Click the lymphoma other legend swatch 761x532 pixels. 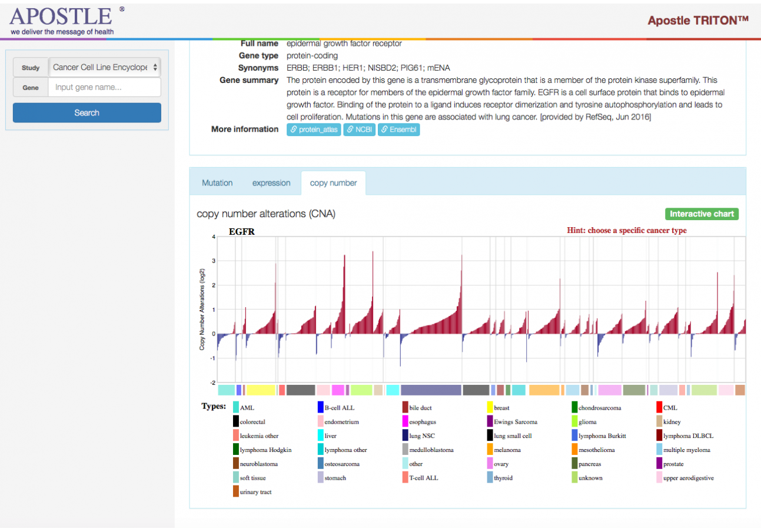pyautogui.click(x=321, y=450)
